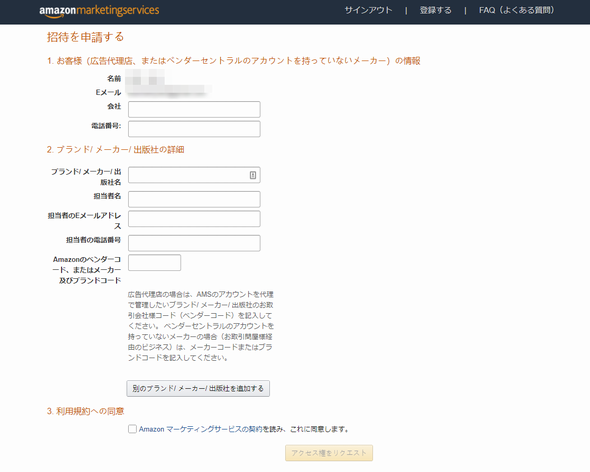Screen dimensions: 590x472
Task: Click the 3. 利用規約への同意 heading
Action: coord(85,411)
